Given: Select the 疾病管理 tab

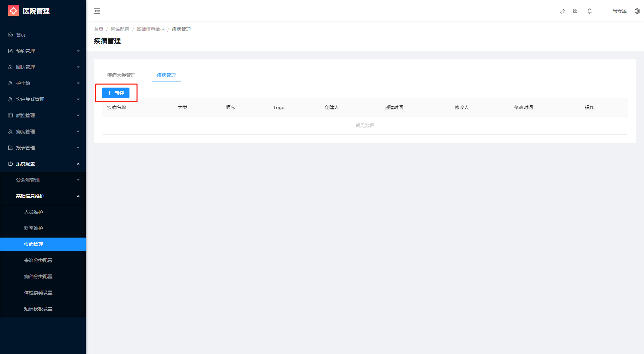Looking at the screenshot, I should (x=166, y=75).
